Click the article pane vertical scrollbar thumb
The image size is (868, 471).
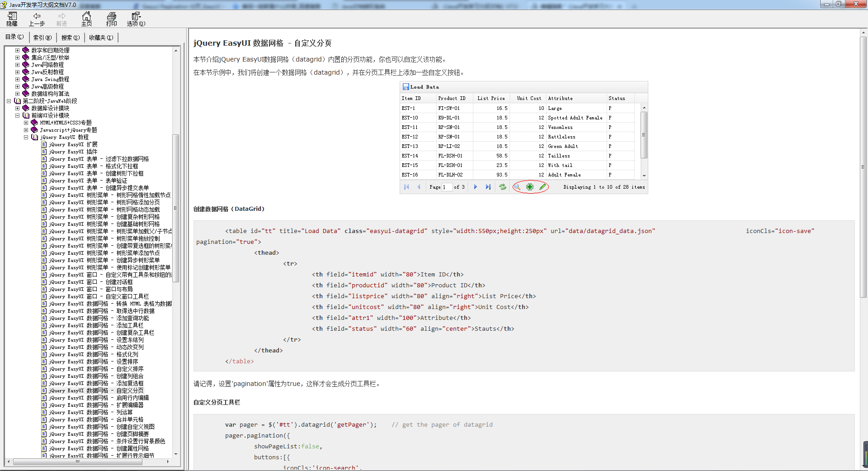863,167
